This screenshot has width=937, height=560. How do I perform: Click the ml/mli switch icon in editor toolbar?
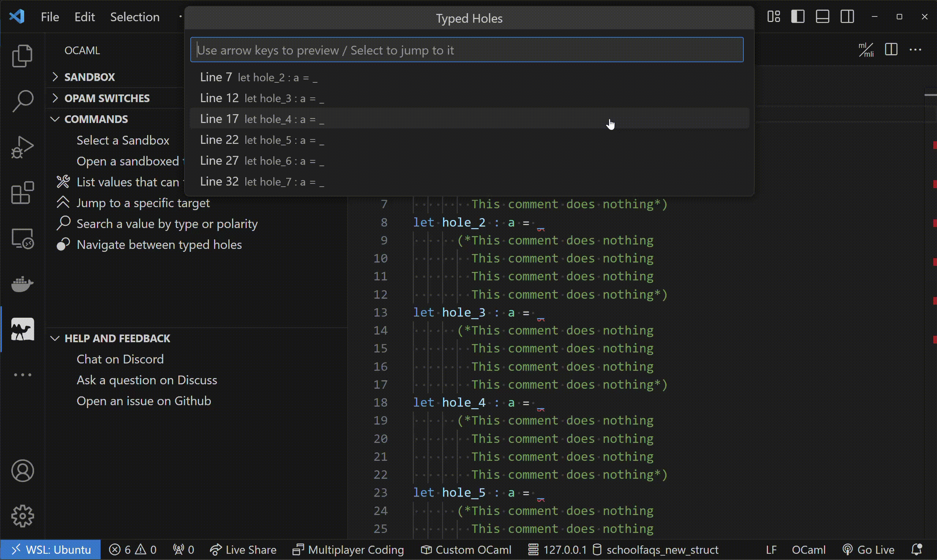(866, 49)
